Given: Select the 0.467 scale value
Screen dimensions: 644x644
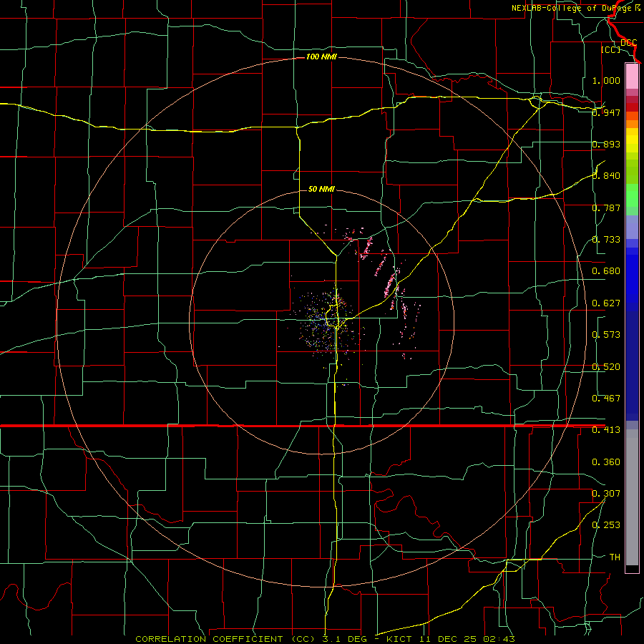Looking at the screenshot, I should pyautogui.click(x=606, y=399).
